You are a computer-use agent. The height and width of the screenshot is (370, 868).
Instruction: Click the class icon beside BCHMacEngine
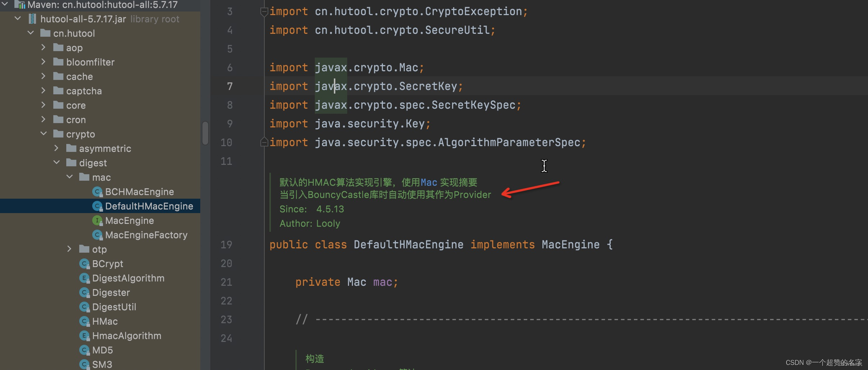point(98,191)
